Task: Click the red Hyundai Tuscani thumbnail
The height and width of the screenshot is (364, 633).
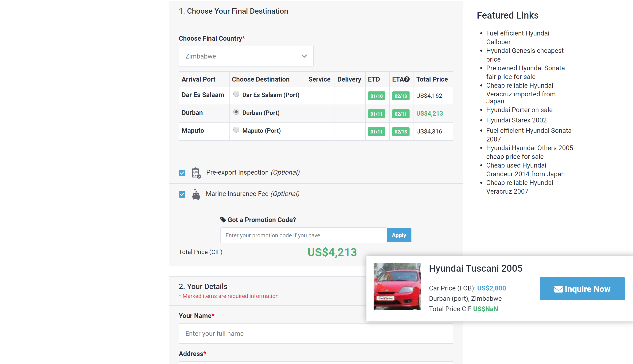Action: coord(397,286)
